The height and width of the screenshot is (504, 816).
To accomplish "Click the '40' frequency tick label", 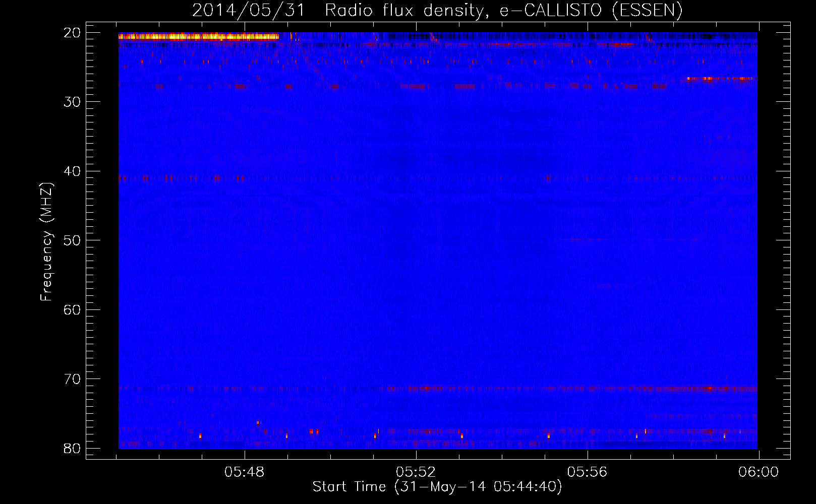I will click(72, 171).
